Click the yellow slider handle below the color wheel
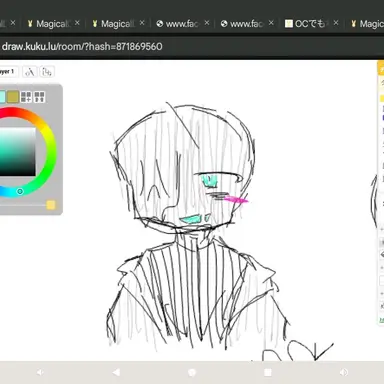 coord(51,205)
